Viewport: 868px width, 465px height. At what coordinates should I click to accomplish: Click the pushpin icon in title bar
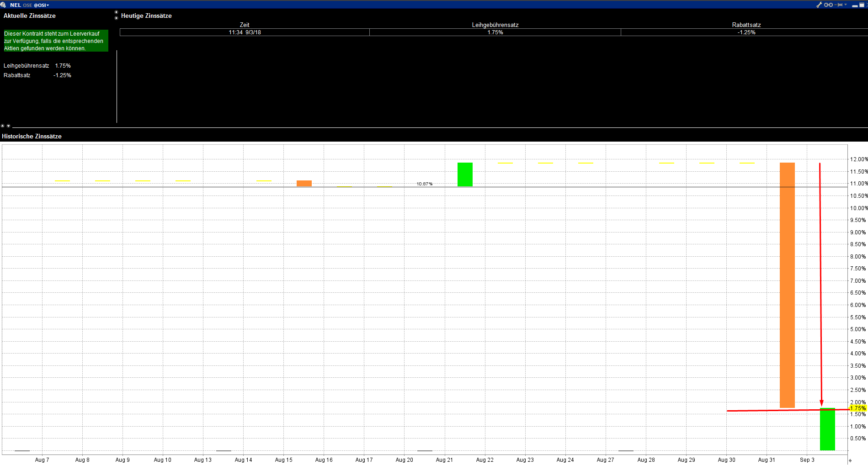[x=839, y=5]
